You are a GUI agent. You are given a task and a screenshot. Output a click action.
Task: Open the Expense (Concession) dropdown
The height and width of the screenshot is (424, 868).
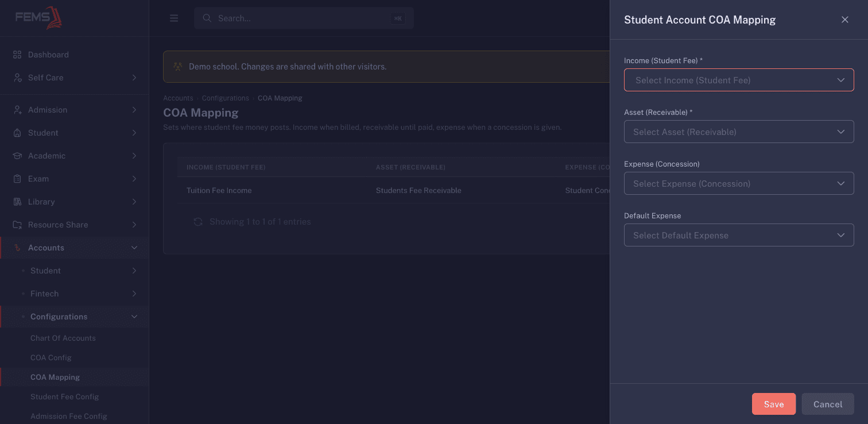pyautogui.click(x=739, y=183)
